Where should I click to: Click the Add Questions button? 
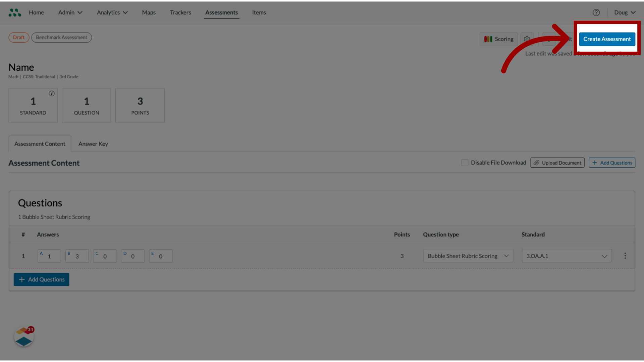(x=42, y=279)
